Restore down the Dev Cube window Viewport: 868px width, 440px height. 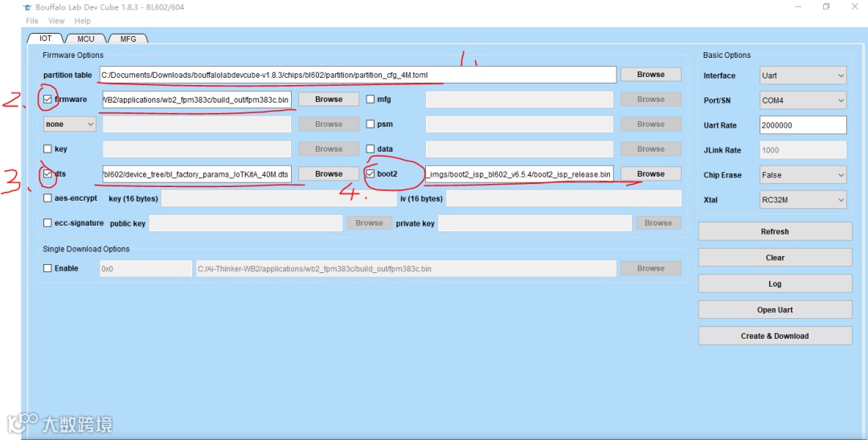tap(826, 6)
